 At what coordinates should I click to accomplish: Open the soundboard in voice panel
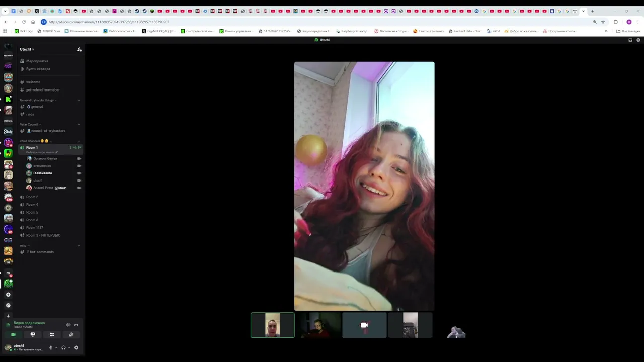pyautogui.click(x=71, y=334)
